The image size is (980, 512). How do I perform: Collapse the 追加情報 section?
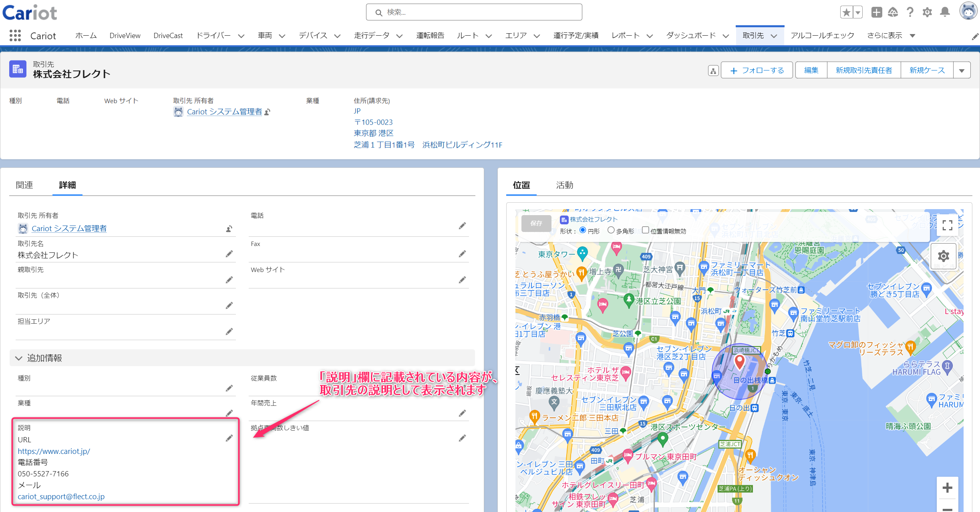click(18, 358)
